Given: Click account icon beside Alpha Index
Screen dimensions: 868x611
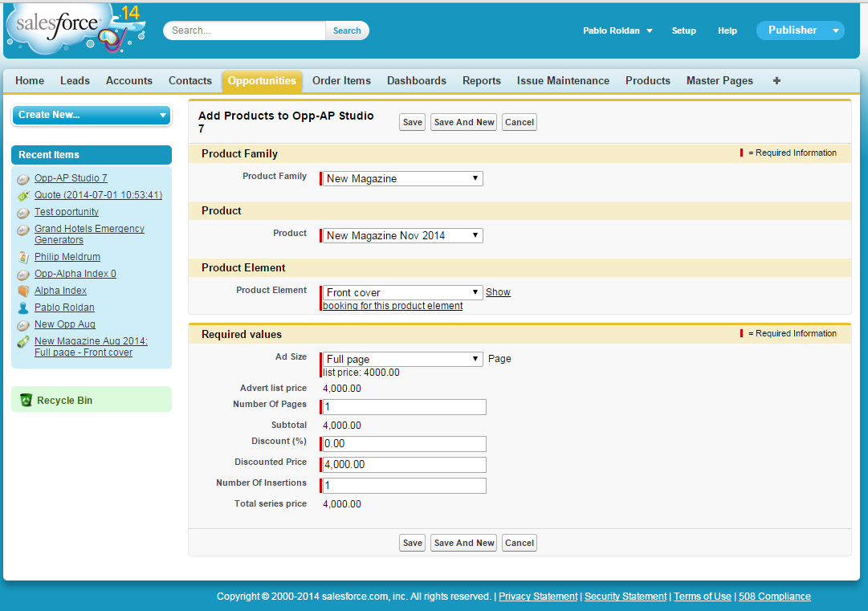Looking at the screenshot, I should (22, 291).
